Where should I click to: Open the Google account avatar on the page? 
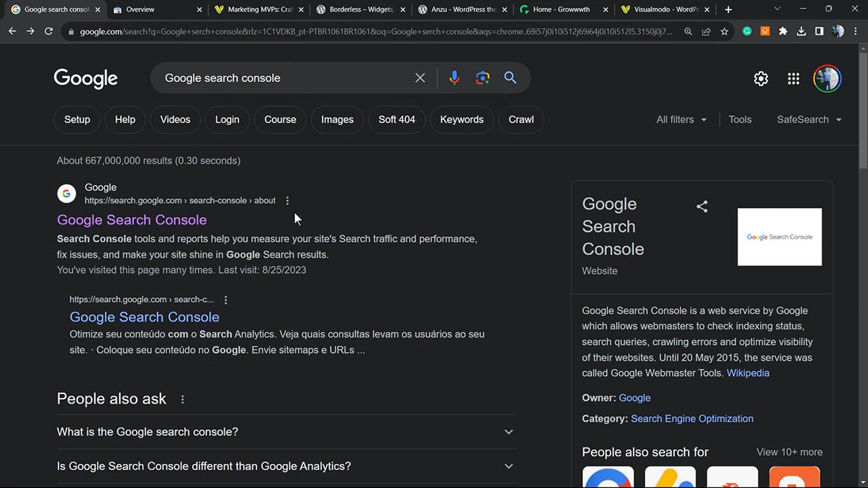click(x=827, y=79)
